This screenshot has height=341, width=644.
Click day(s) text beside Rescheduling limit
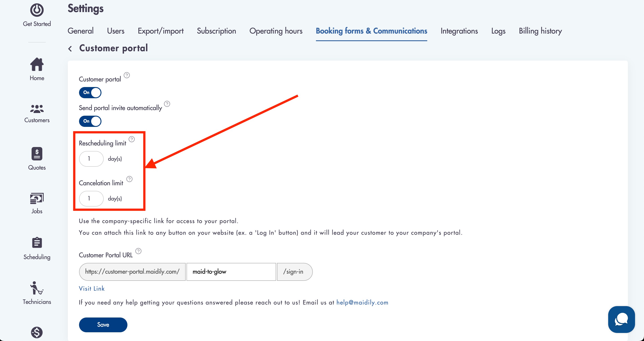pyautogui.click(x=115, y=159)
